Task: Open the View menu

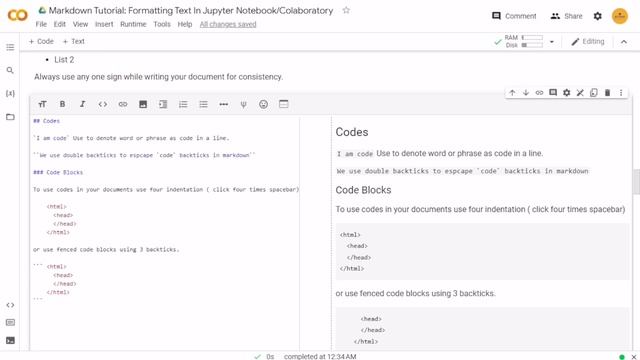Action: [80, 24]
